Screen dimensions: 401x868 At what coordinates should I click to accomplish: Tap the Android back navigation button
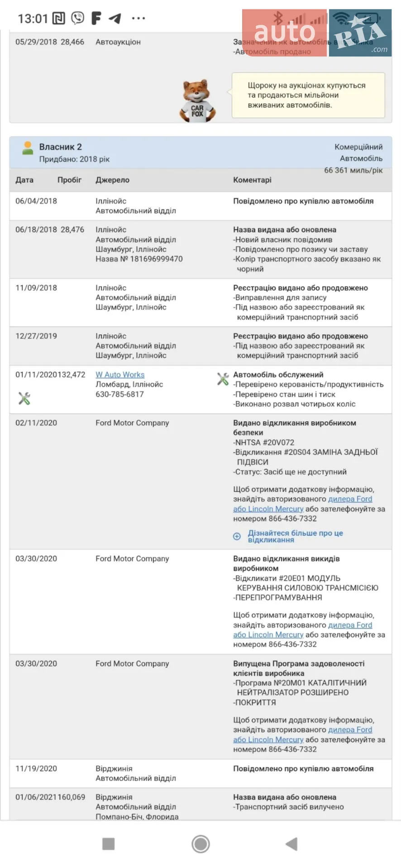(x=292, y=844)
